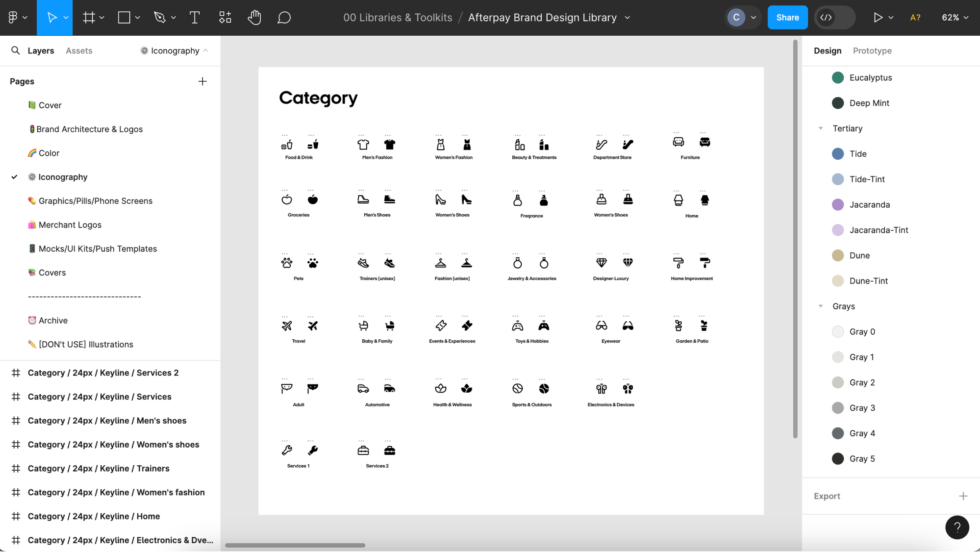980x552 pixels.
Task: Open the present options dropdown arrow
Action: (x=891, y=18)
